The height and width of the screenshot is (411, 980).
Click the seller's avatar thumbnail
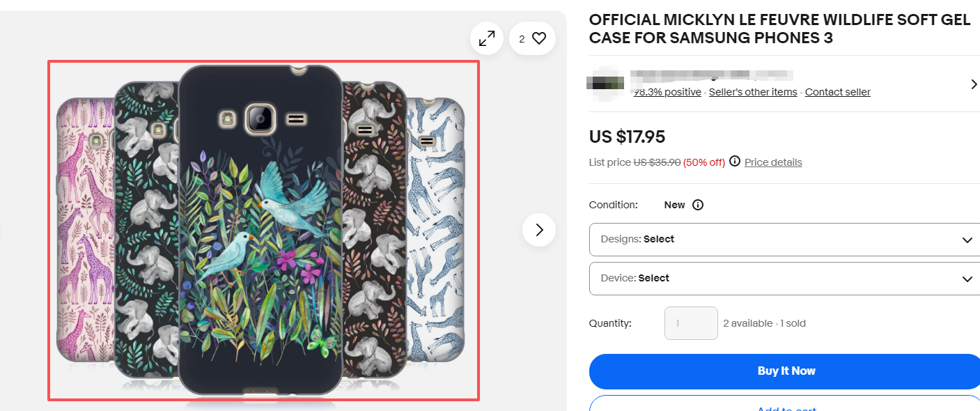coord(605,82)
